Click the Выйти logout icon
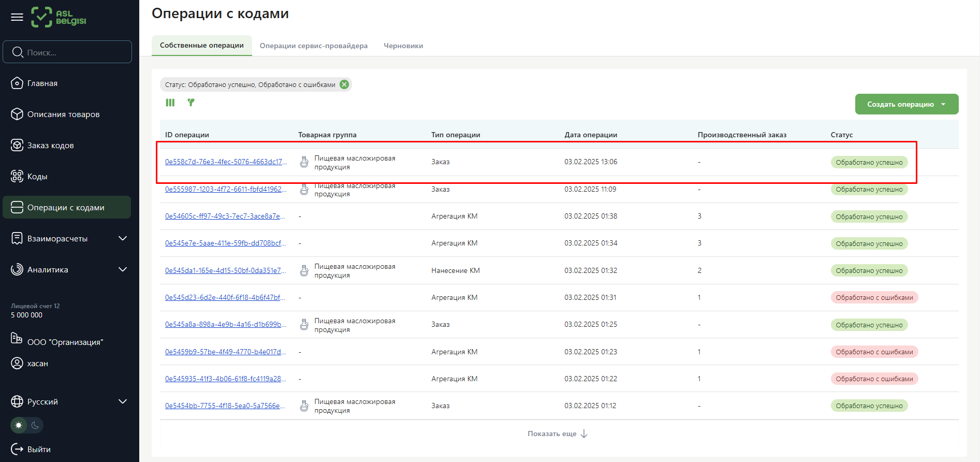The image size is (980, 462). [17, 449]
